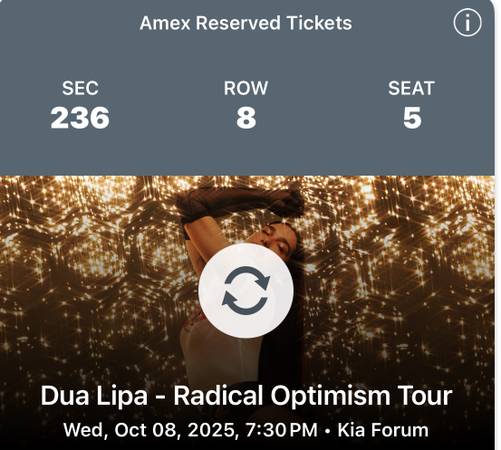The image size is (501, 450).
Task: Click section number 236
Action: click(x=80, y=118)
